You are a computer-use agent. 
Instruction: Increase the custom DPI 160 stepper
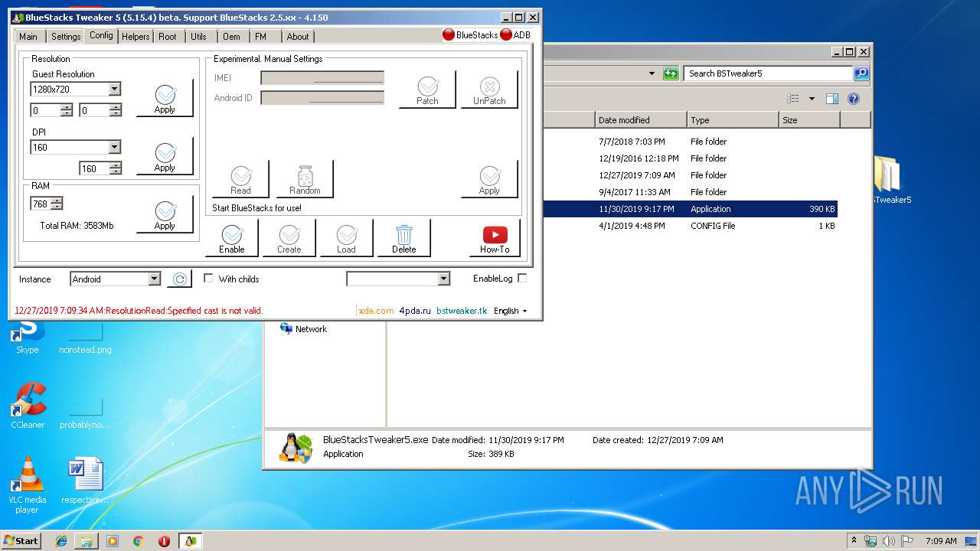(115, 165)
